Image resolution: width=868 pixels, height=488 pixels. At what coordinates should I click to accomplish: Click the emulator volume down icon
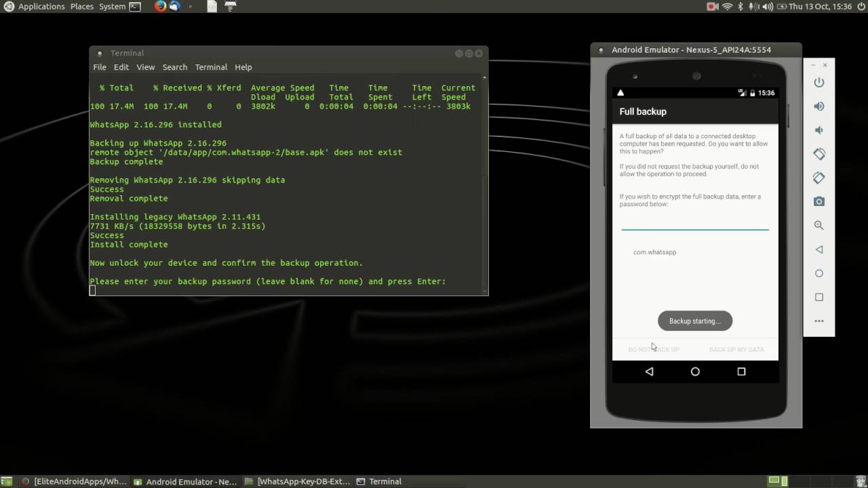[819, 130]
